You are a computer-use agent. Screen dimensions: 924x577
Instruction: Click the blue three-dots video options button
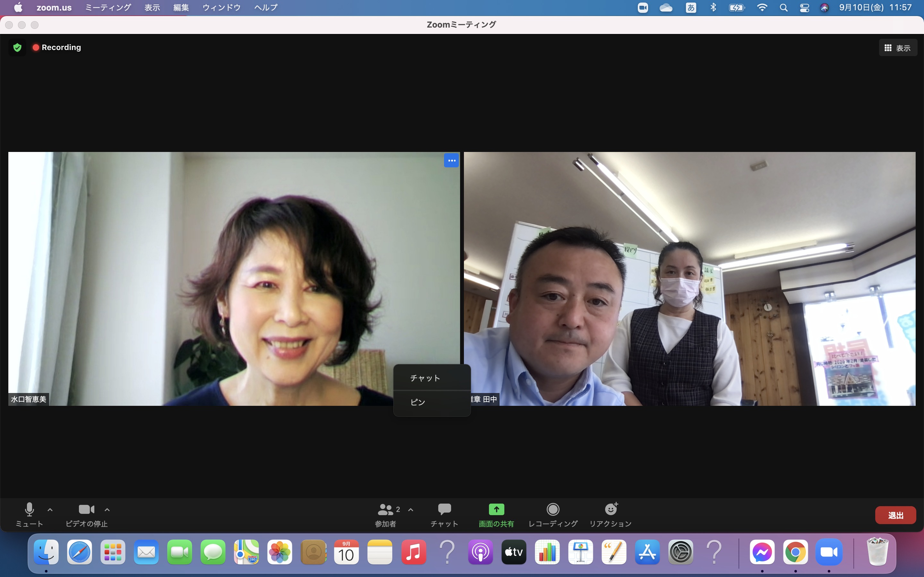pyautogui.click(x=451, y=161)
